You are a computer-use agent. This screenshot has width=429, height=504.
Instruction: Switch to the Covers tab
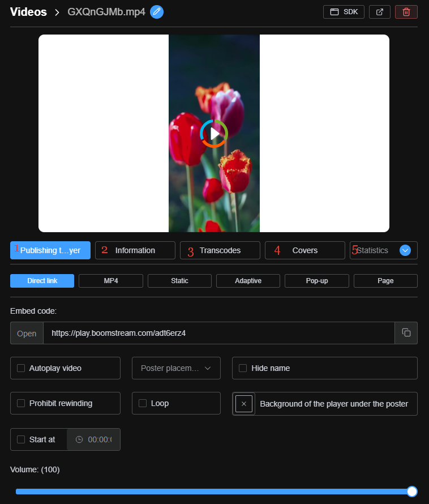pyautogui.click(x=305, y=250)
